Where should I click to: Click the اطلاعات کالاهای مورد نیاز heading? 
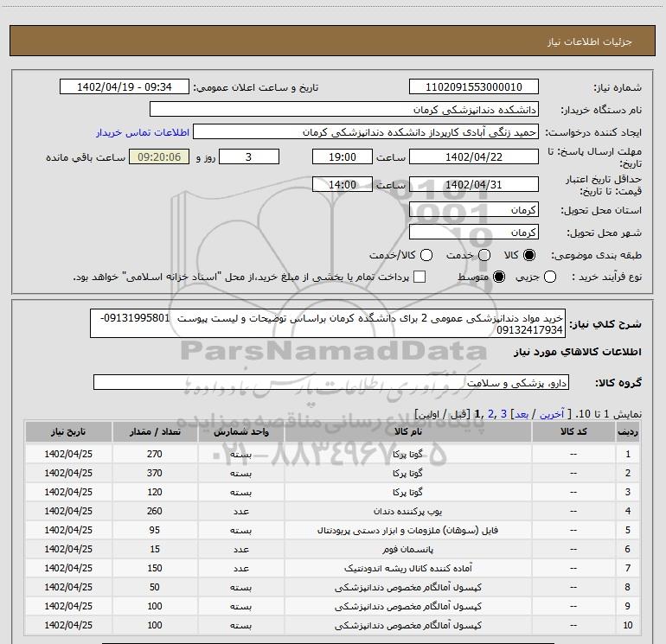click(x=578, y=352)
